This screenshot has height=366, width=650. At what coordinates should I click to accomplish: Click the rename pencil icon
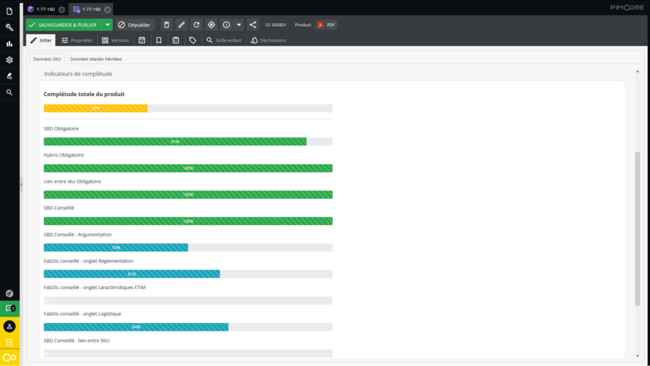pos(181,25)
